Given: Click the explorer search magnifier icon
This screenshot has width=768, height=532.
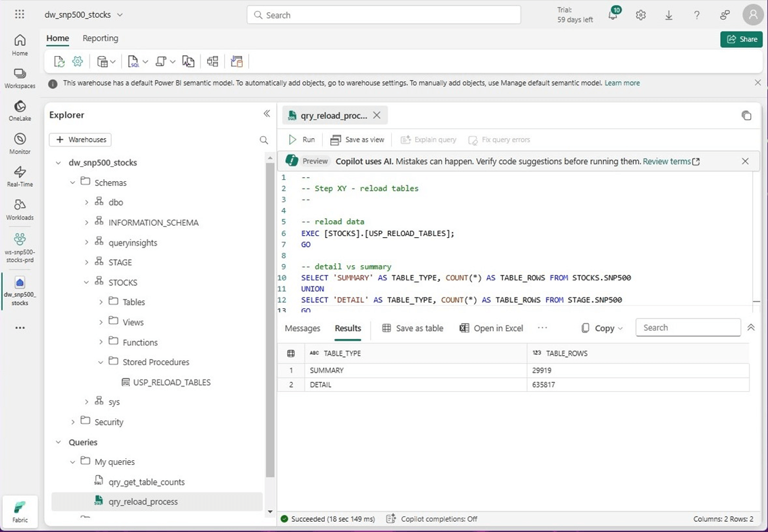Looking at the screenshot, I should click(x=264, y=139).
